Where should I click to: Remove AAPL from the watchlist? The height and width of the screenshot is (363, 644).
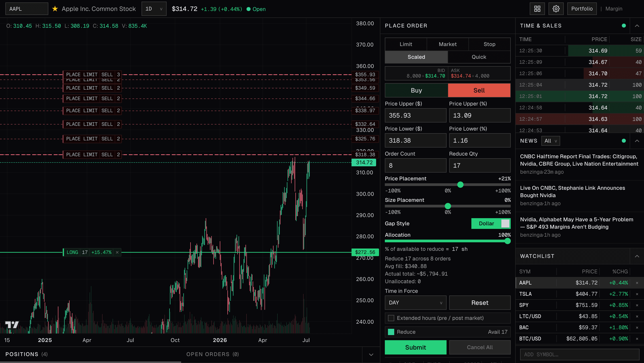[637, 283]
